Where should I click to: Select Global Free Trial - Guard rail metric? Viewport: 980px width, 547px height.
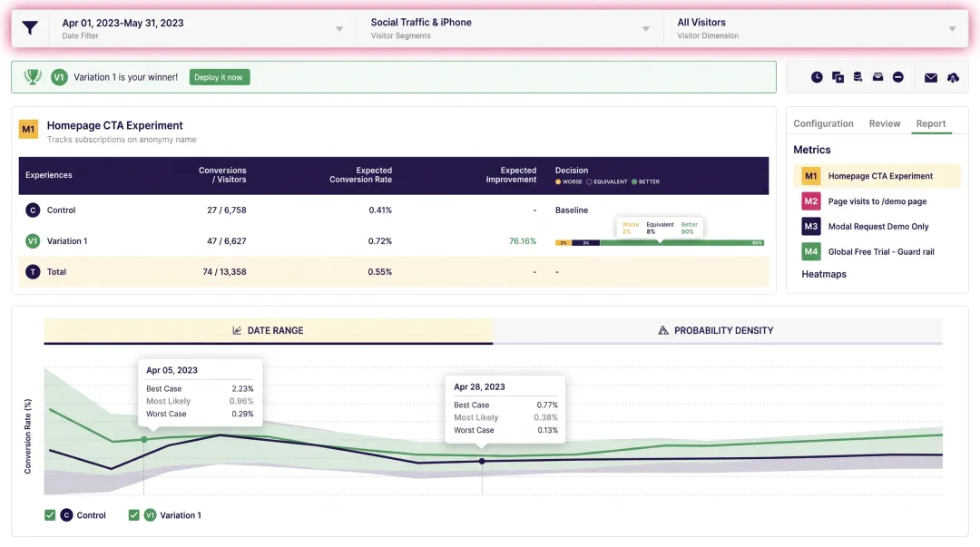pos(880,251)
